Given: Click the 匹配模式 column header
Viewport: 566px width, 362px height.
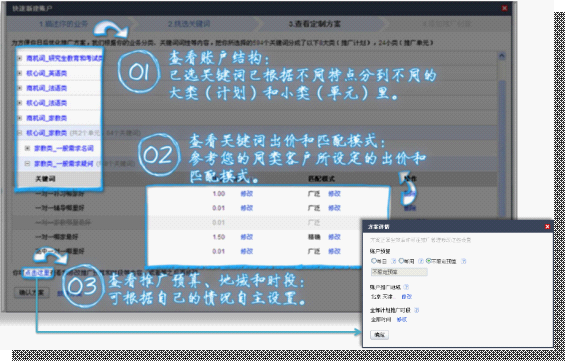Looking at the screenshot, I should (x=322, y=179).
